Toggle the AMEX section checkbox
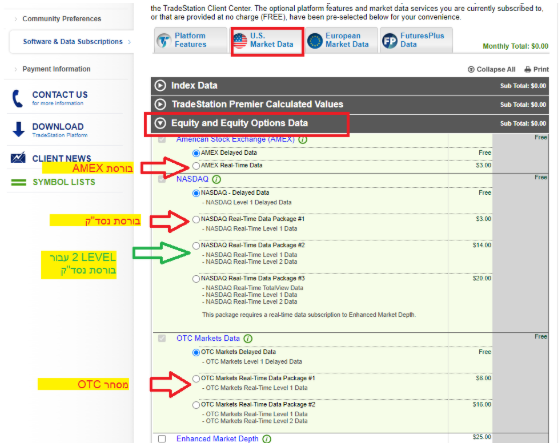The width and height of the screenshot is (560, 443). (x=162, y=139)
